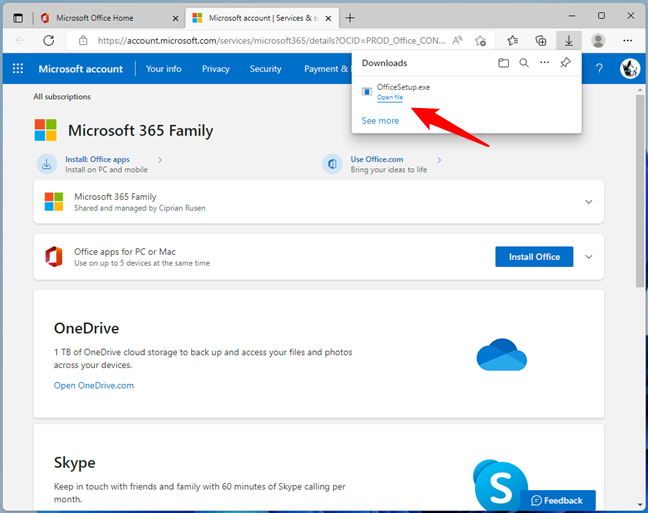The height and width of the screenshot is (513, 648).
Task: Click the Feedback button
Action: tap(557, 500)
